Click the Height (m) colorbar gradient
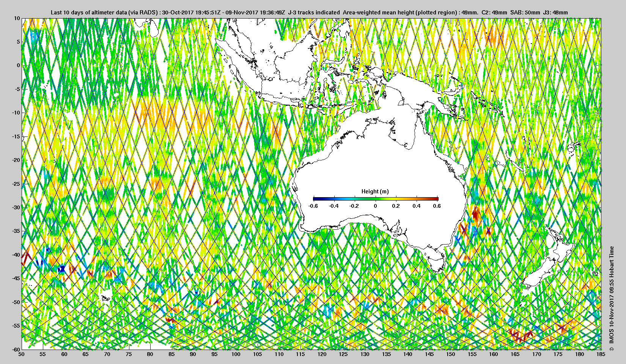Screen dimensions: 626x364 pos(376,198)
